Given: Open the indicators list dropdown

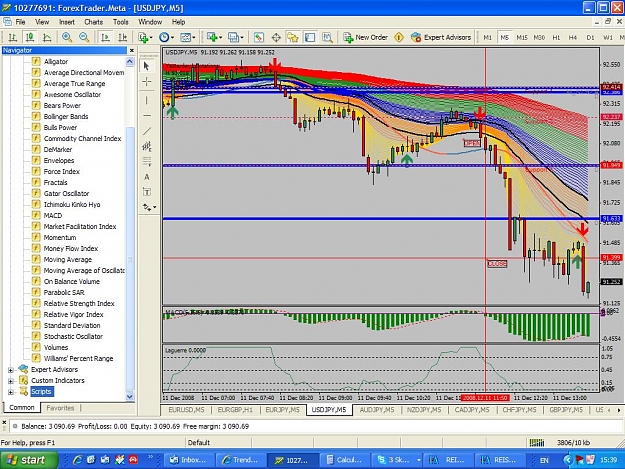Looking at the screenshot, I should click(145, 37).
